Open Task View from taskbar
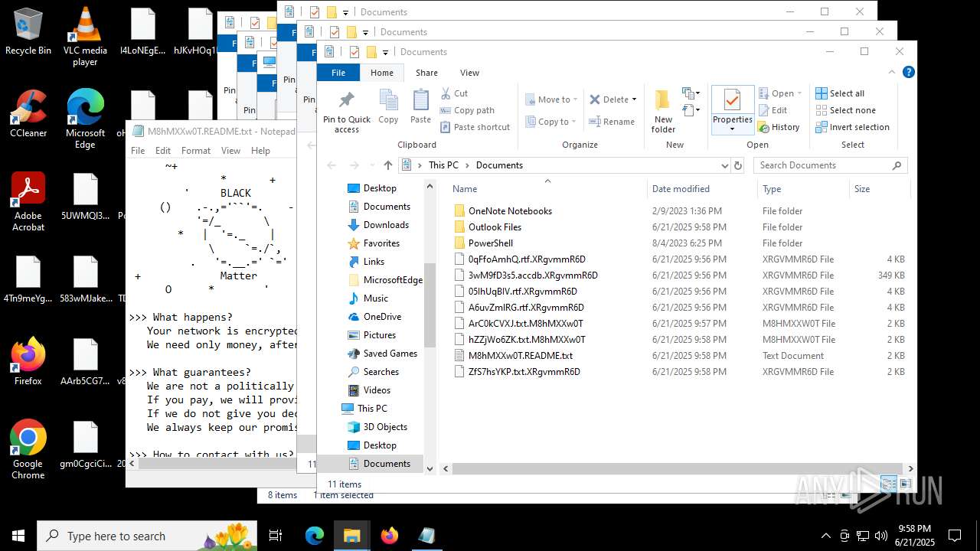This screenshot has width=980, height=551. tap(276, 536)
